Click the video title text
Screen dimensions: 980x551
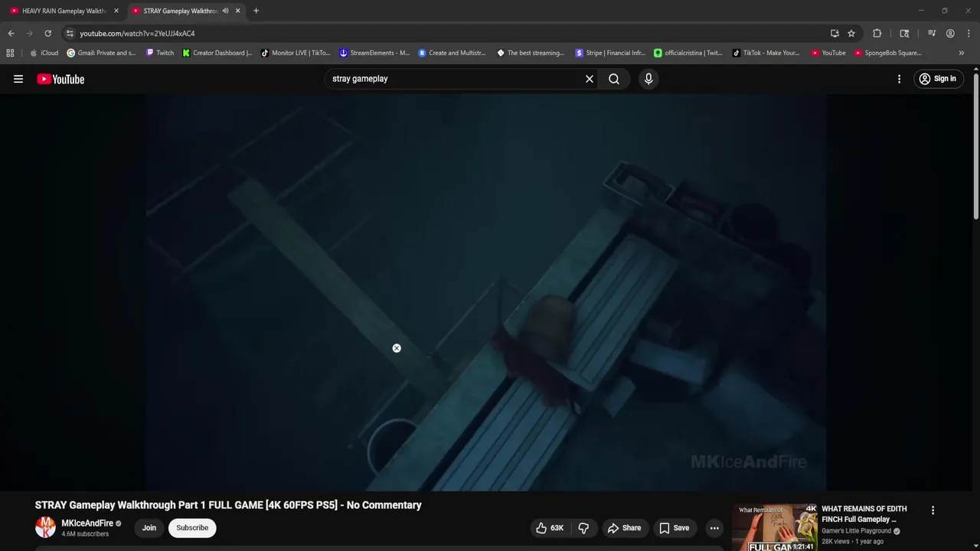click(228, 505)
